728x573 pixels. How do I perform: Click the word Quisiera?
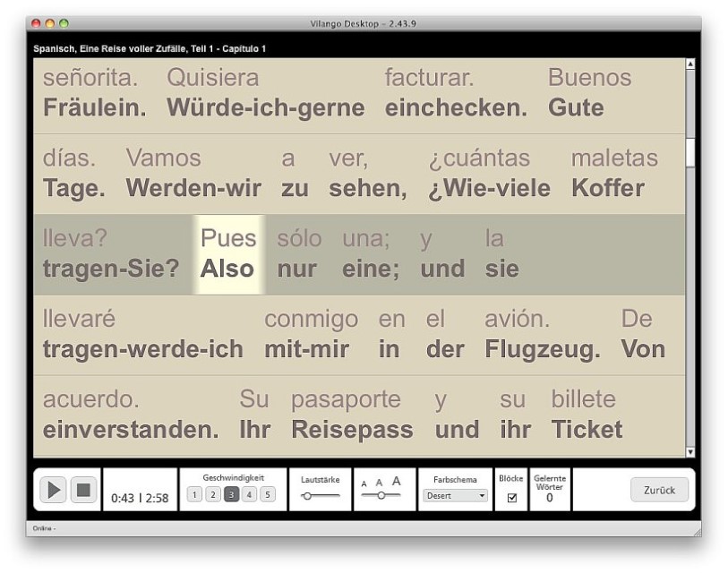212,78
